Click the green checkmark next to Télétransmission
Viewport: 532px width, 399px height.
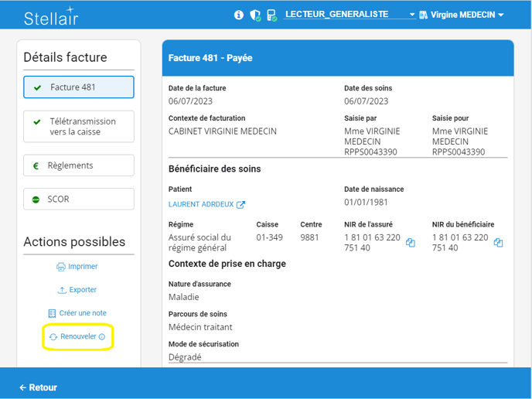coord(37,122)
